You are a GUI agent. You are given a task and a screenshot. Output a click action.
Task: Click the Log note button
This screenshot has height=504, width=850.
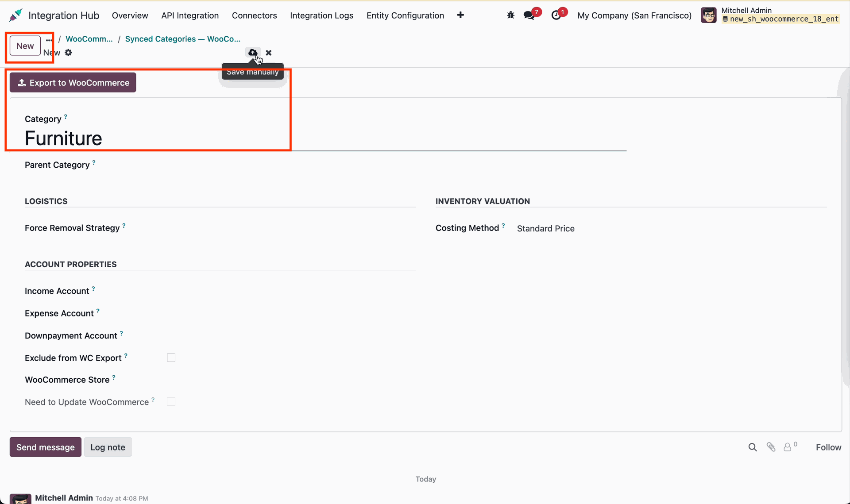click(108, 447)
